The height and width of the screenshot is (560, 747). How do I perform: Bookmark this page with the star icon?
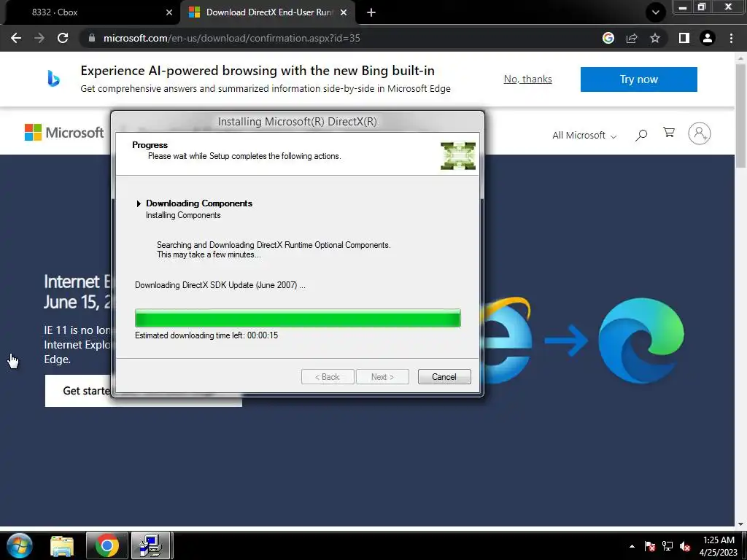click(x=655, y=38)
